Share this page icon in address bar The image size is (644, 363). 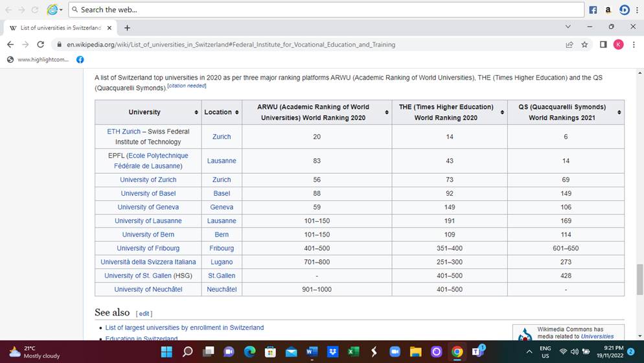pos(569,44)
